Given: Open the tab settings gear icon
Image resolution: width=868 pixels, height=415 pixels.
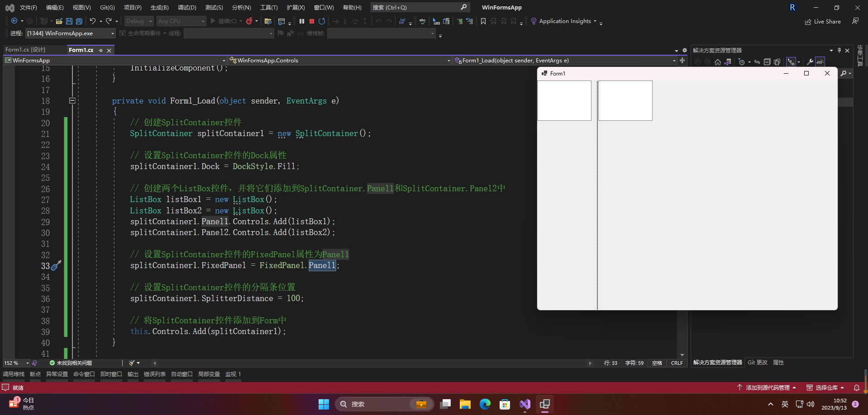Looking at the screenshot, I should 685,50.
